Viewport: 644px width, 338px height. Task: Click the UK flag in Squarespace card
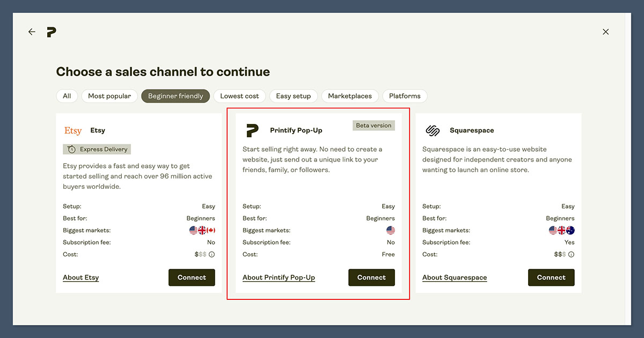tap(562, 231)
